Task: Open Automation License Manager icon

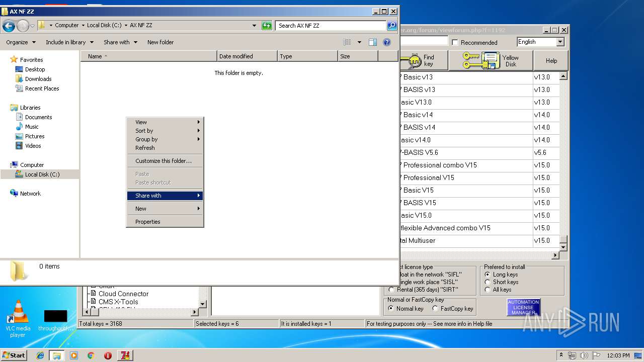Action: 523,307
